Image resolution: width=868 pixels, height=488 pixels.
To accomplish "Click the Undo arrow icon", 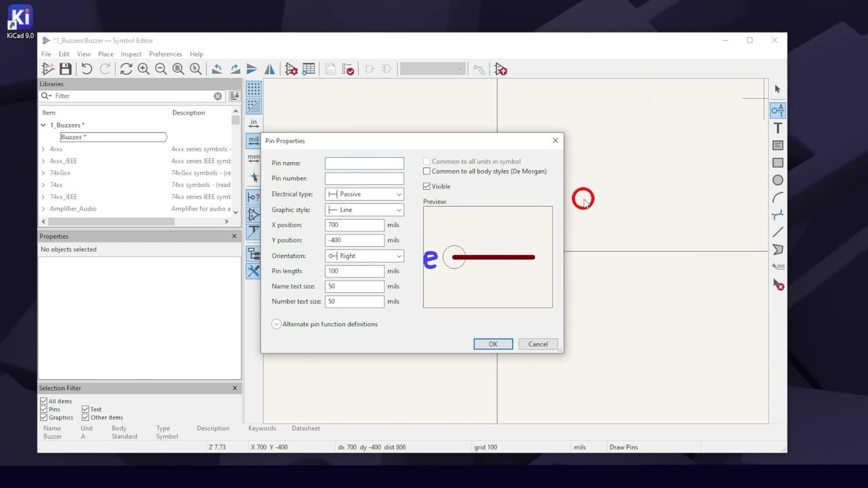I will pos(87,69).
